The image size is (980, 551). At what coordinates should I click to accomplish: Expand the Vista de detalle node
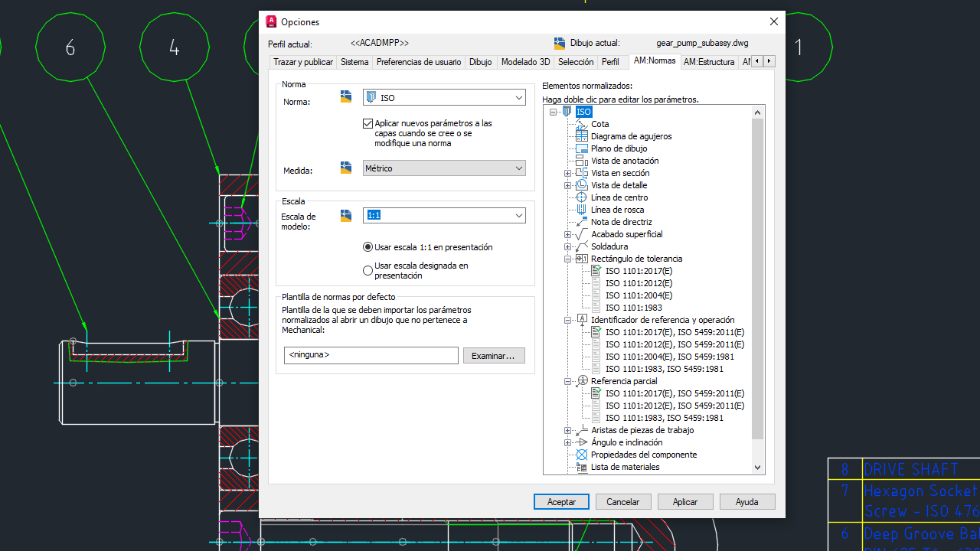pyautogui.click(x=568, y=185)
